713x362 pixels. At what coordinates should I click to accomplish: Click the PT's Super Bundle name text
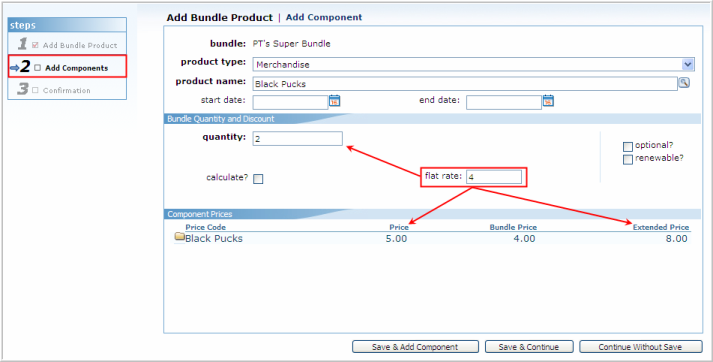click(x=291, y=44)
